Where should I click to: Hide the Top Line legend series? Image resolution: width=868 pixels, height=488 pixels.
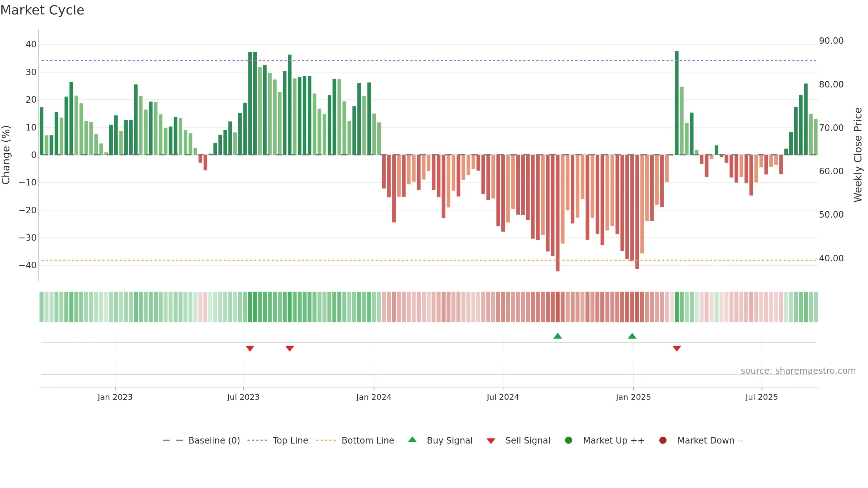[x=278, y=440]
